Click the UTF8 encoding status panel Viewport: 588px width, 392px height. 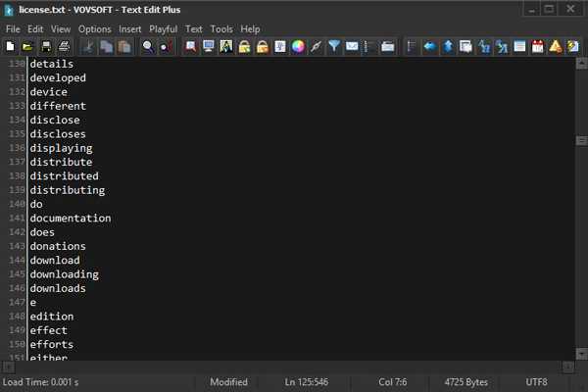(x=536, y=382)
